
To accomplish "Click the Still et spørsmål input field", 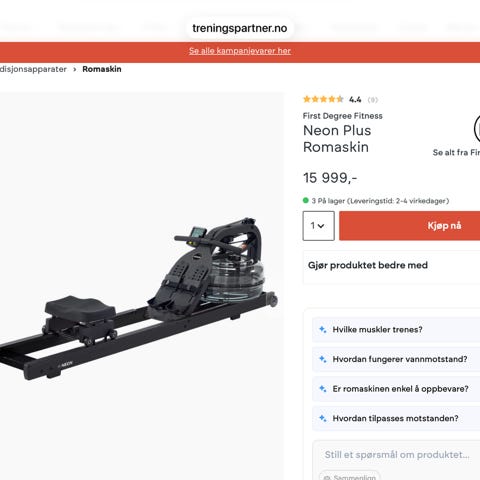I will 397,455.
